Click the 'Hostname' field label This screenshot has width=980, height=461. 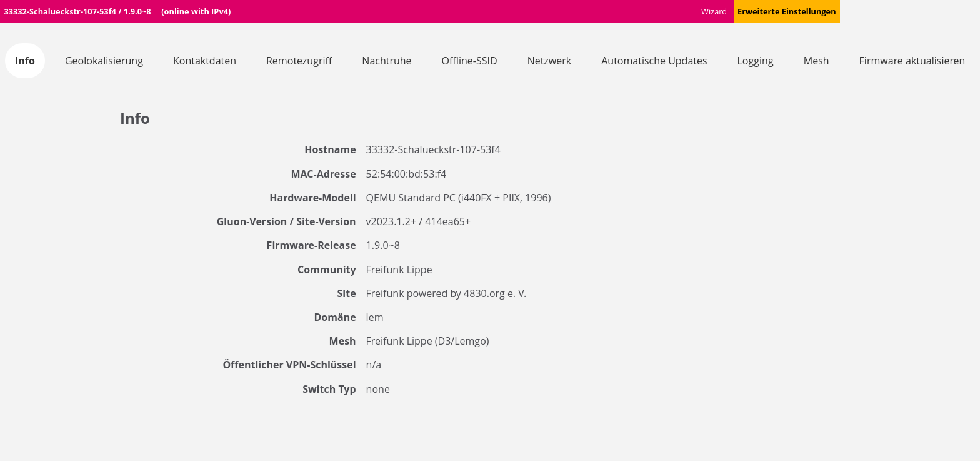point(330,149)
